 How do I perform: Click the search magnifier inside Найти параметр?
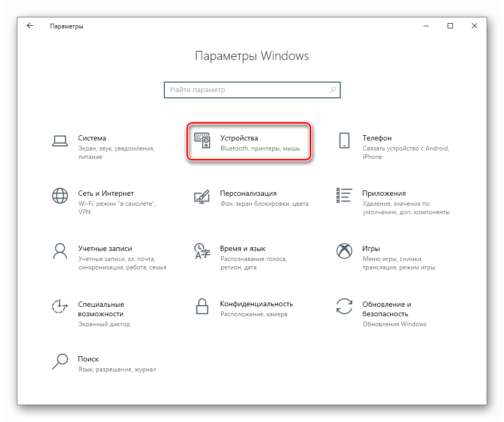coord(333,90)
